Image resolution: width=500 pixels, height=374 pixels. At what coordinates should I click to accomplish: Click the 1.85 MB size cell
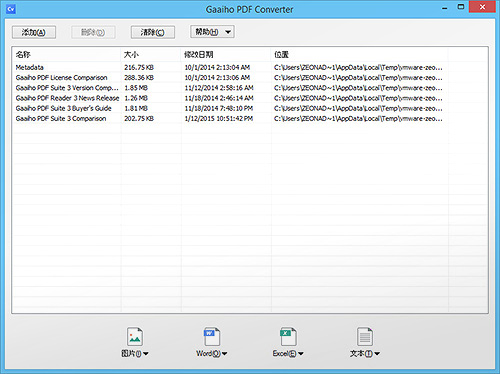point(136,88)
